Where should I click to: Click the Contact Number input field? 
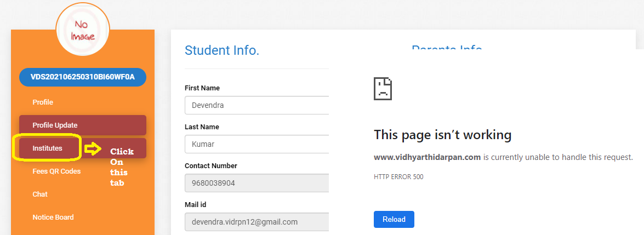pos(257,183)
